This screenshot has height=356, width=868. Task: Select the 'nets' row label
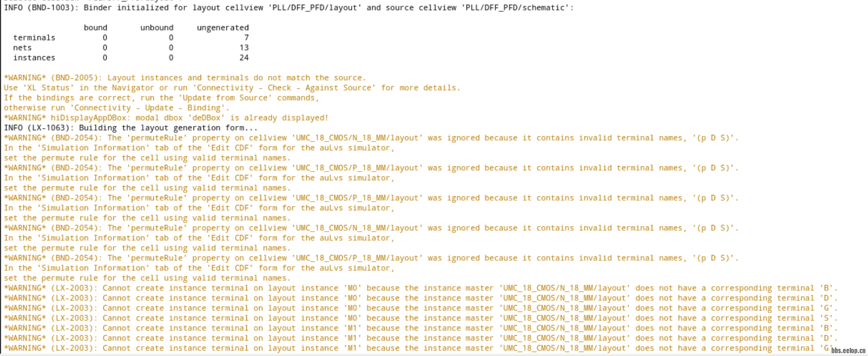click(22, 48)
